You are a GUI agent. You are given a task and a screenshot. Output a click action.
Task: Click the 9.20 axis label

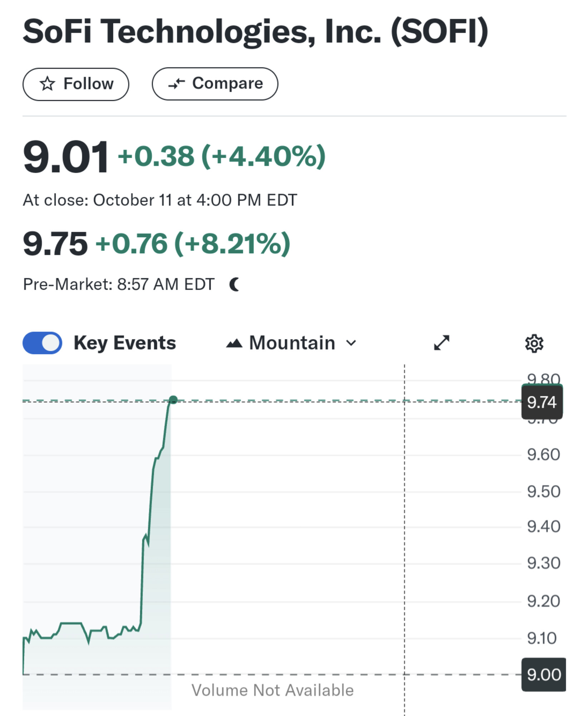coord(544,601)
